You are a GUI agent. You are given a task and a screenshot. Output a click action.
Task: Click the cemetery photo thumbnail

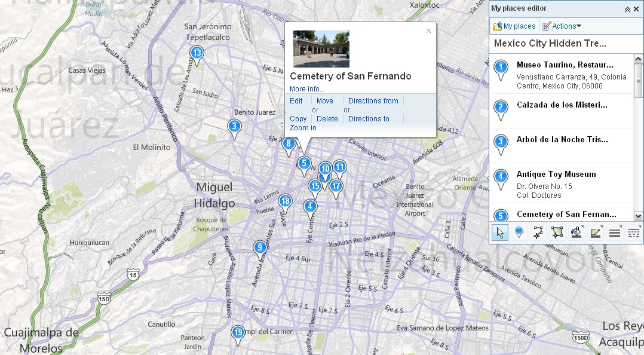[x=321, y=49]
